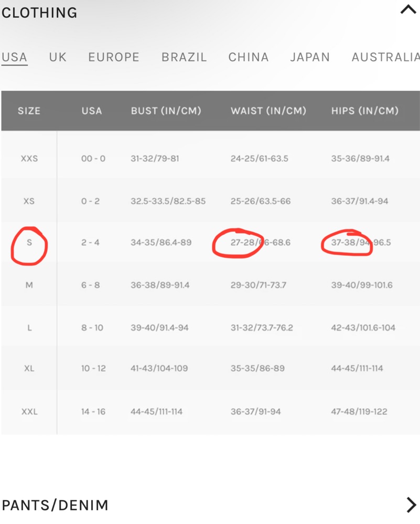Viewport: 420px width, 524px height.
Task: Select the USA size tab
Action: [x=14, y=57]
